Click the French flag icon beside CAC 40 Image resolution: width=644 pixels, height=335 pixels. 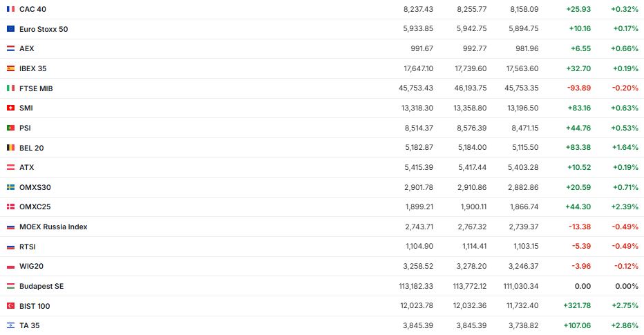[x=10, y=9]
